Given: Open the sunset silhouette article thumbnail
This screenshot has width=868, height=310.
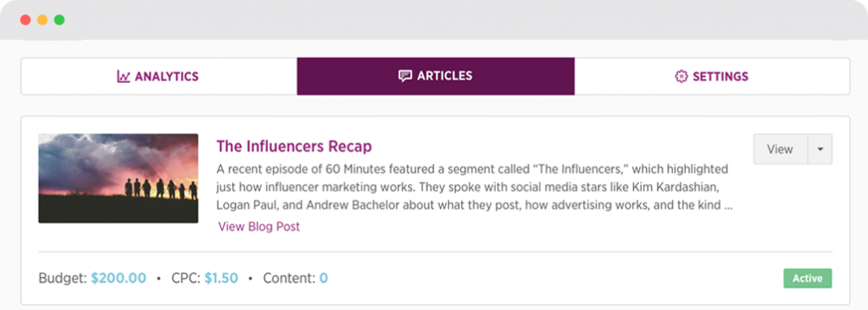Looking at the screenshot, I should [119, 178].
